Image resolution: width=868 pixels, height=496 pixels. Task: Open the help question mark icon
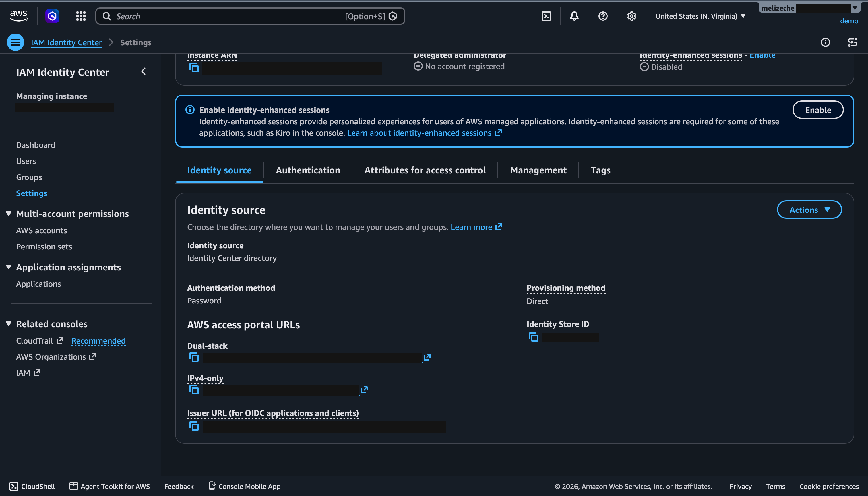[x=603, y=16]
